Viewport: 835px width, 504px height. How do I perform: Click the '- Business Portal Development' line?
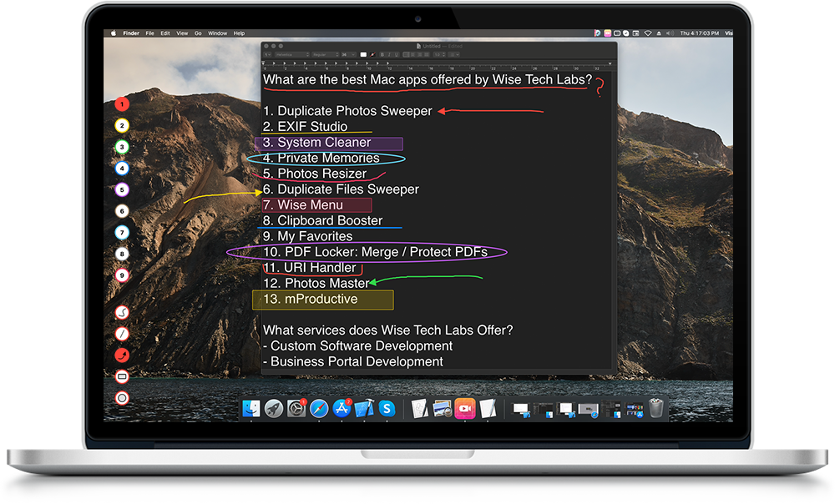(x=353, y=362)
